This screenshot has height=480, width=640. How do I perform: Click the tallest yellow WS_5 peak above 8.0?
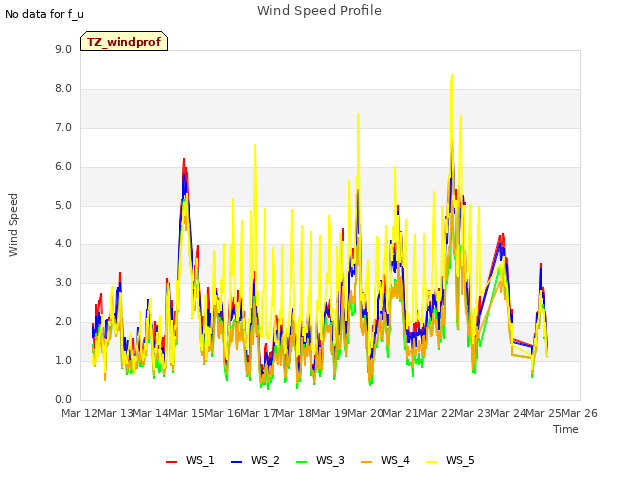click(x=451, y=76)
